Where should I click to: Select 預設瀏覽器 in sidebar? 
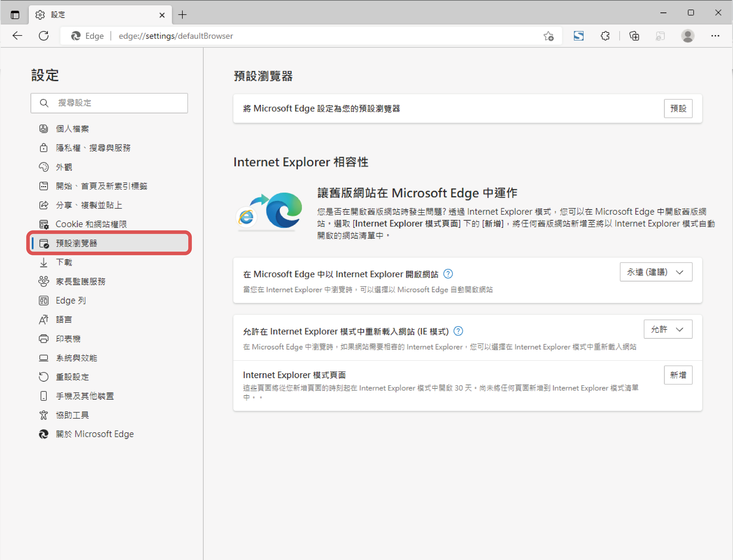[109, 243]
